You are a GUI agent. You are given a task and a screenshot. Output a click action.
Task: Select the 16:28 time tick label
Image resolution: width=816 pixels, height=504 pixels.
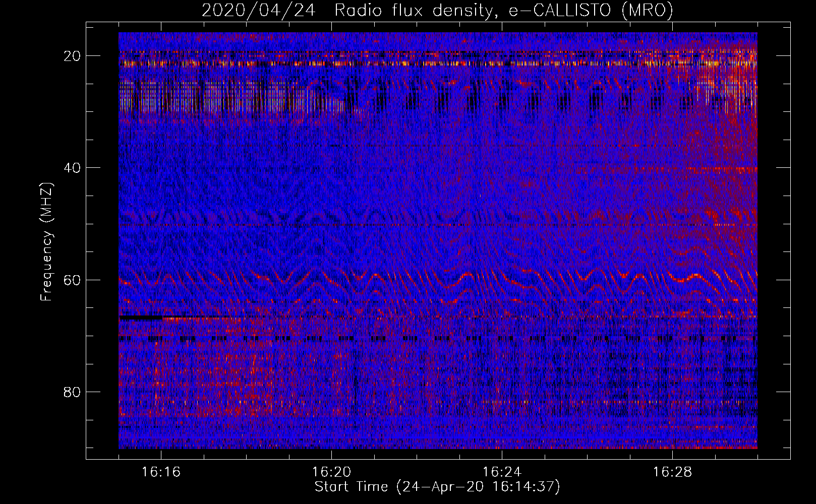pyautogui.click(x=672, y=472)
